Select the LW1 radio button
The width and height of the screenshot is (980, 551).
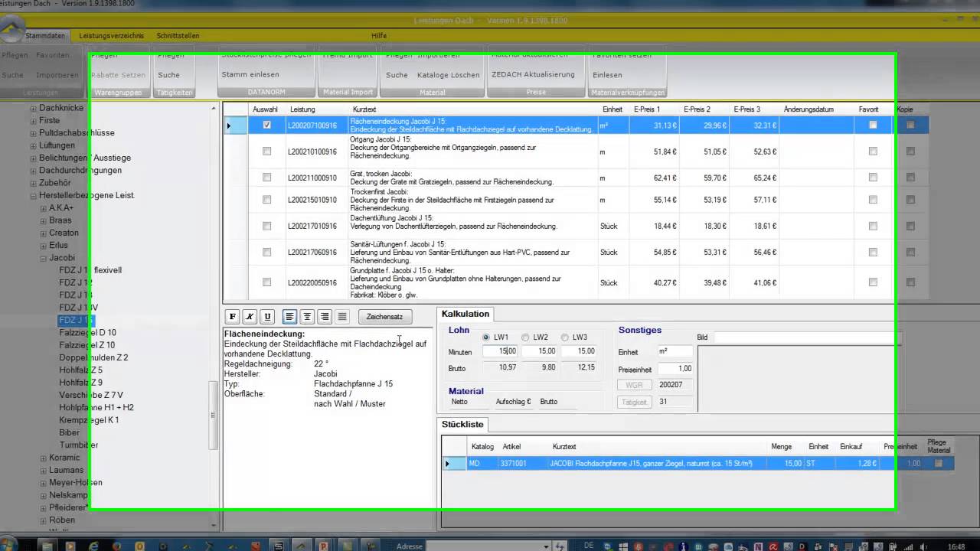486,337
